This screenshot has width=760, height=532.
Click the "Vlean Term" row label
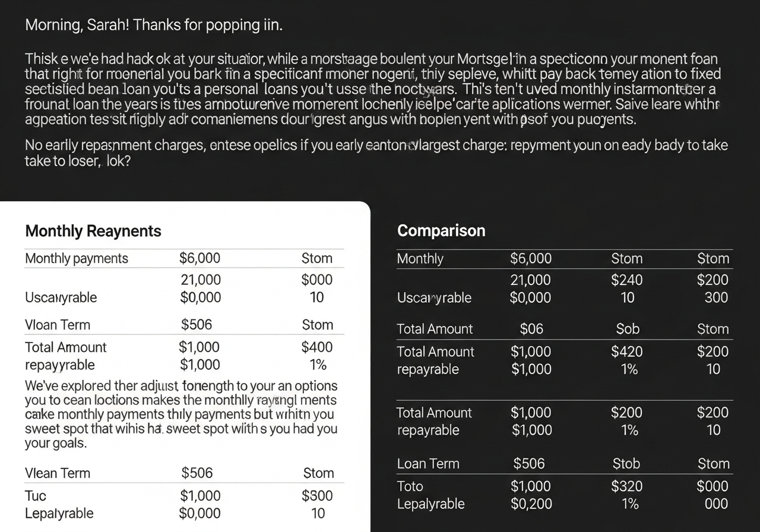[x=58, y=473]
